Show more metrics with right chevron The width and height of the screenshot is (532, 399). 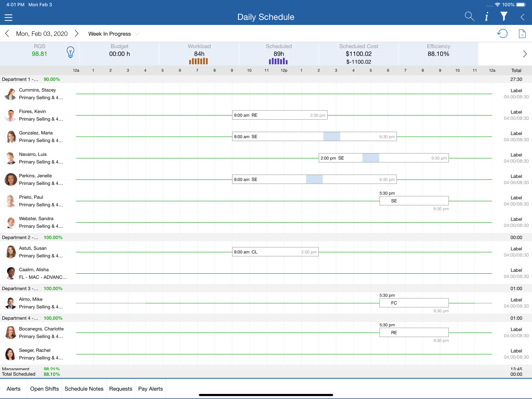point(525,54)
